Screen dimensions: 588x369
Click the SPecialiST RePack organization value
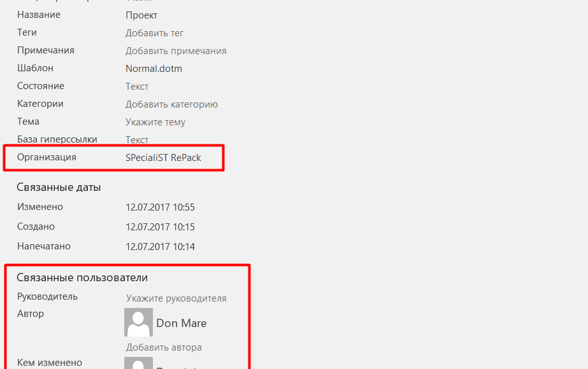pyautogui.click(x=163, y=158)
